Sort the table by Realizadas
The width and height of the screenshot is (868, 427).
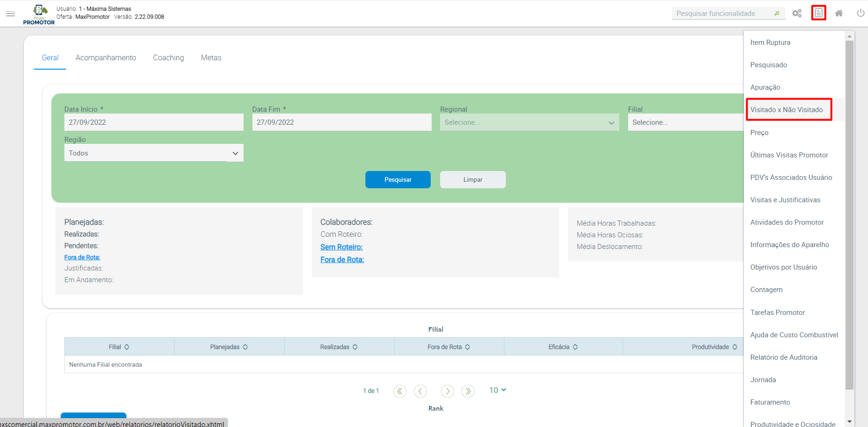coord(339,347)
